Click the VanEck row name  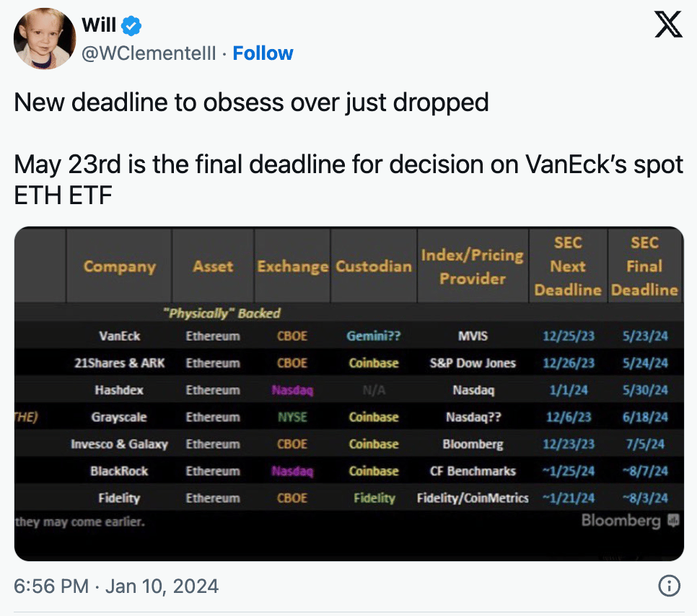119,336
